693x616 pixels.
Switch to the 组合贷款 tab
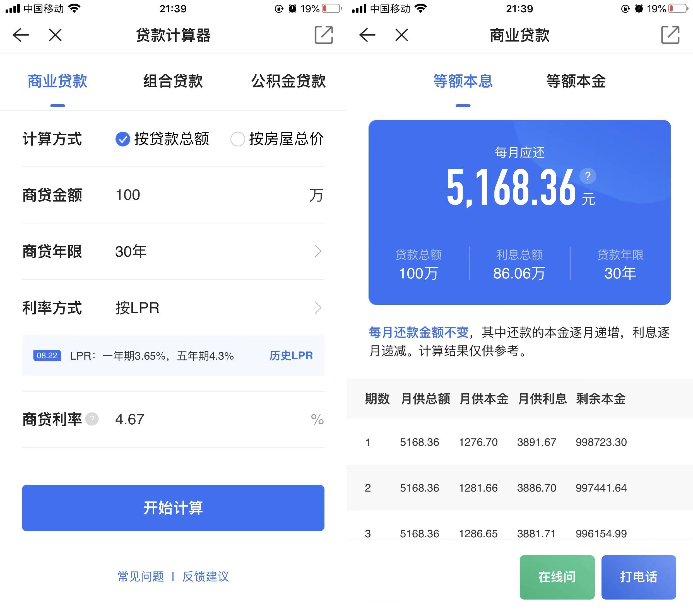pos(173,81)
